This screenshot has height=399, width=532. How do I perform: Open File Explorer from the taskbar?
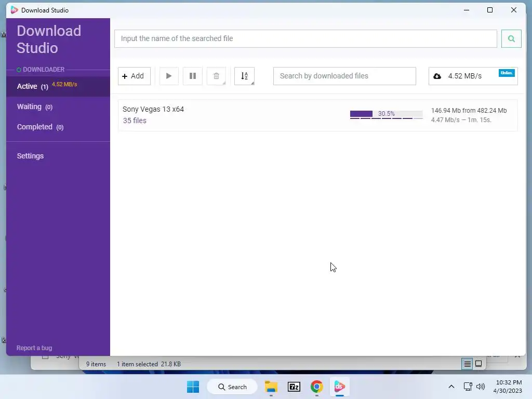pos(271,387)
